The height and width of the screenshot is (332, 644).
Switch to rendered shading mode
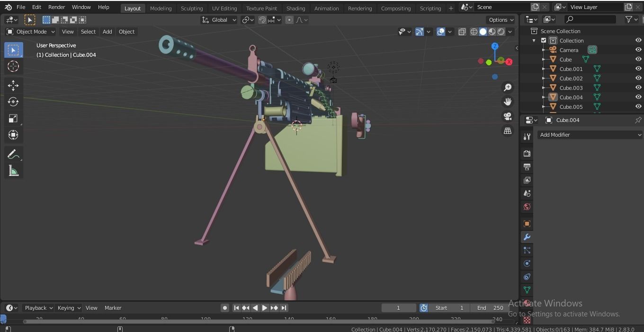point(501,32)
